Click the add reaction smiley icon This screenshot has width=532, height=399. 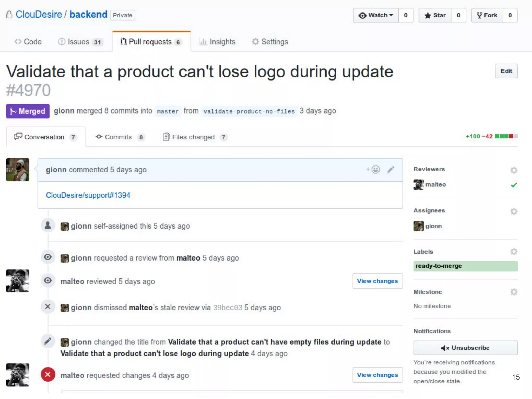tap(375, 170)
